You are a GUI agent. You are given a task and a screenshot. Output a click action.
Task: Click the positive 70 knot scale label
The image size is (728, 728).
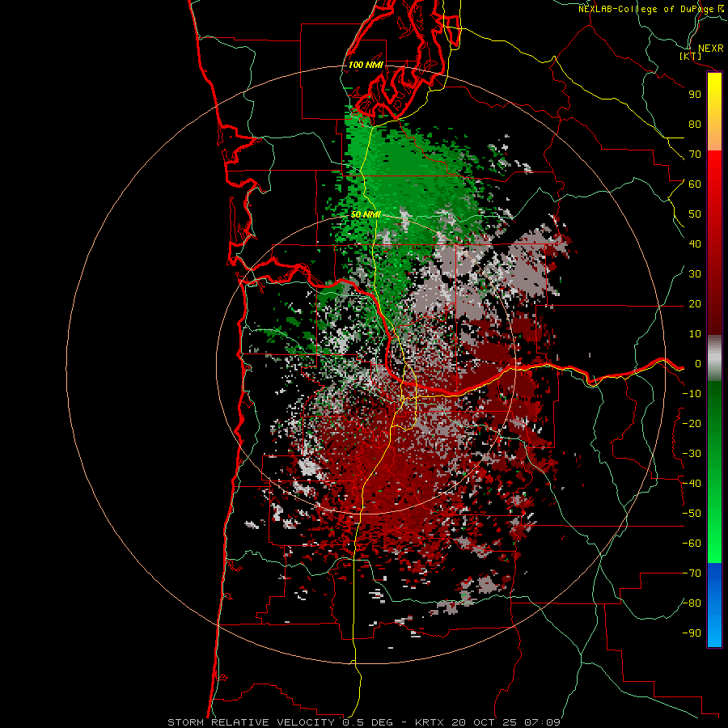[695, 154]
